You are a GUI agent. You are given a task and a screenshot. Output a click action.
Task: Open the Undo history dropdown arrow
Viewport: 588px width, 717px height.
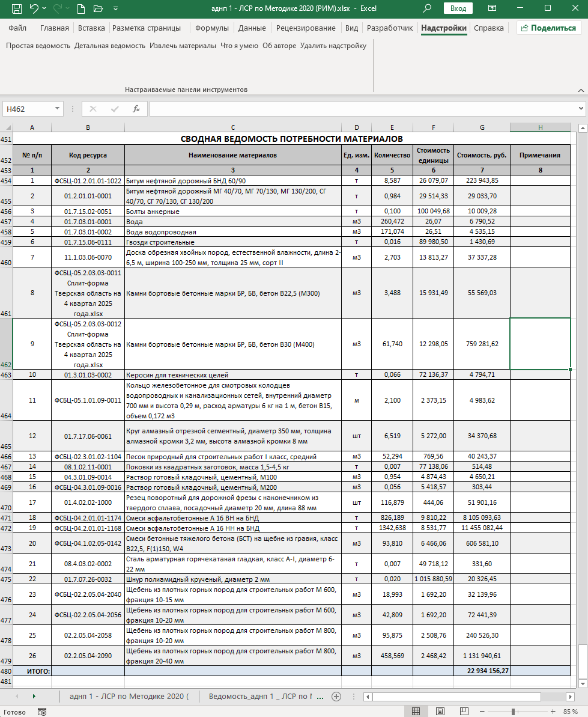pos(47,9)
